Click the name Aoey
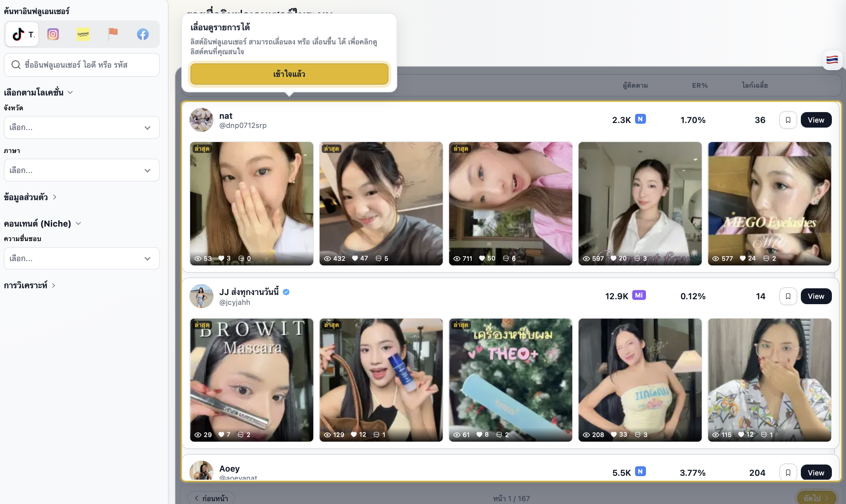This screenshot has height=504, width=846. tap(229, 469)
